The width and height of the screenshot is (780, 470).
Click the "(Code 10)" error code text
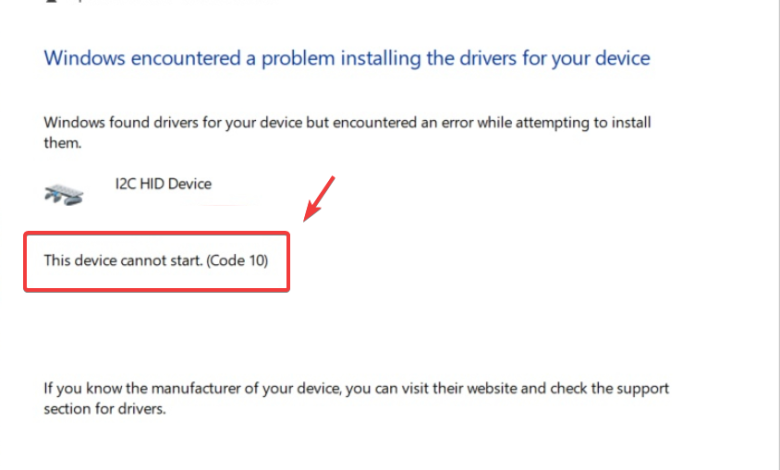tap(244, 261)
